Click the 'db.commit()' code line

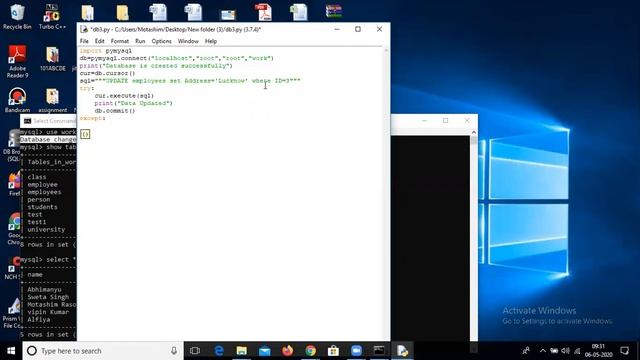pos(115,111)
